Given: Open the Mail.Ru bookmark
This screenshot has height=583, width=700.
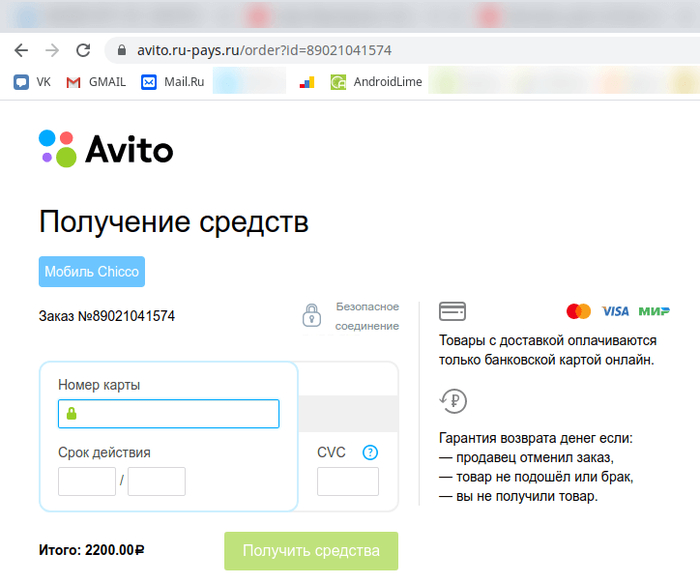Looking at the screenshot, I should click(173, 82).
